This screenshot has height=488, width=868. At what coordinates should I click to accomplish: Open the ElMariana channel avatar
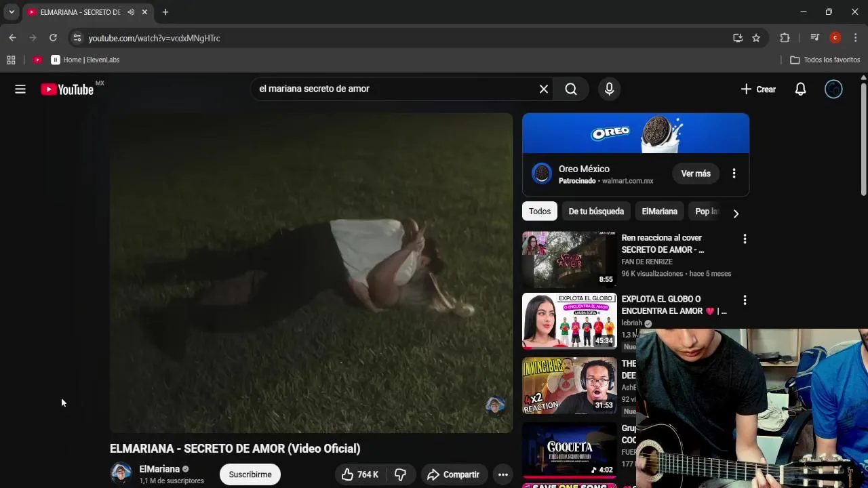point(121,473)
